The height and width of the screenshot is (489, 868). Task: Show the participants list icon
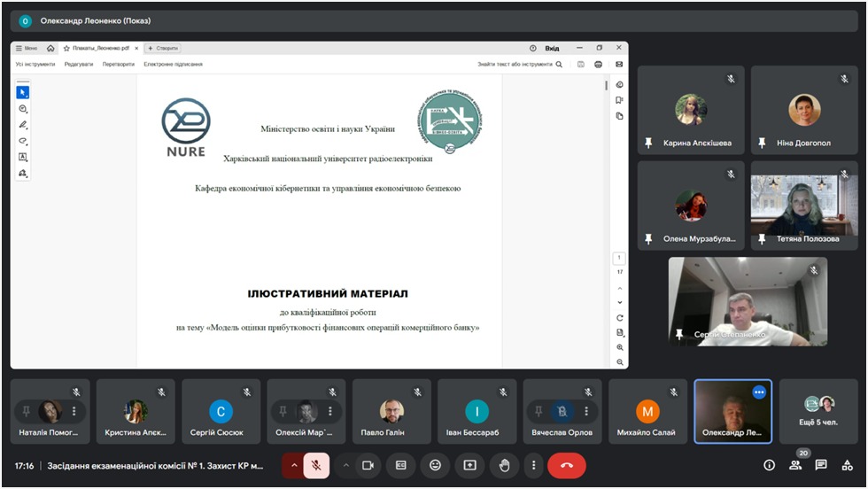point(795,465)
